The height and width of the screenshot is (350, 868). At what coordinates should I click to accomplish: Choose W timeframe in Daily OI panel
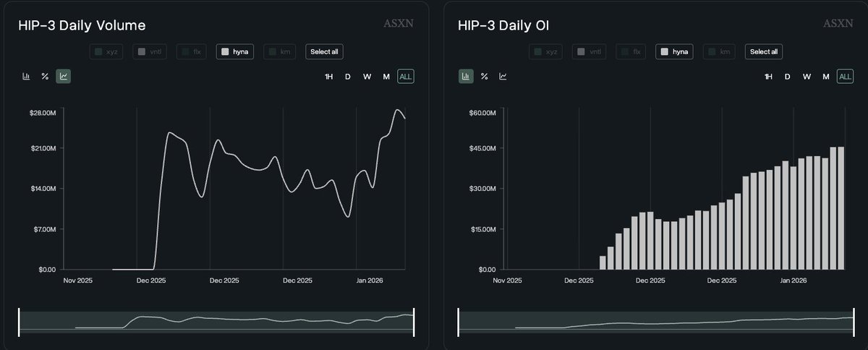807,77
